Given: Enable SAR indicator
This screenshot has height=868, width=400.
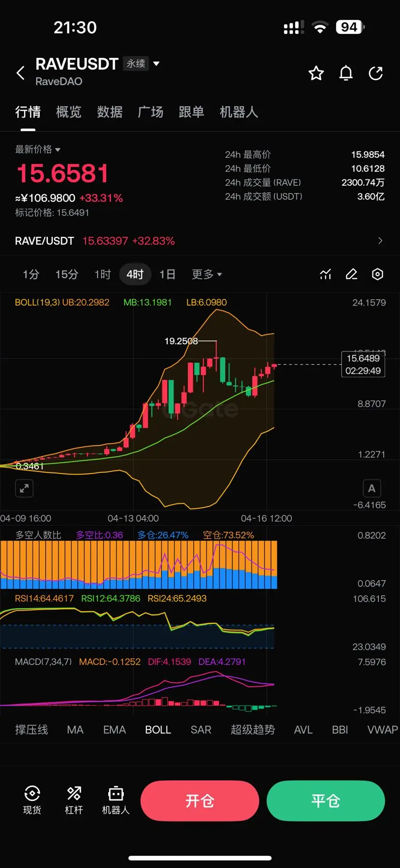Looking at the screenshot, I should click(201, 730).
